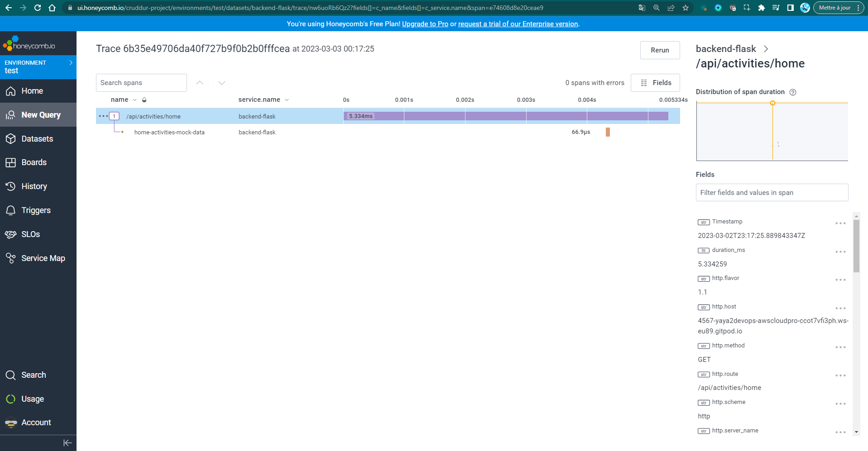Select the /api/activities/home span row
Viewport: 868px width, 451px height.
click(x=388, y=116)
